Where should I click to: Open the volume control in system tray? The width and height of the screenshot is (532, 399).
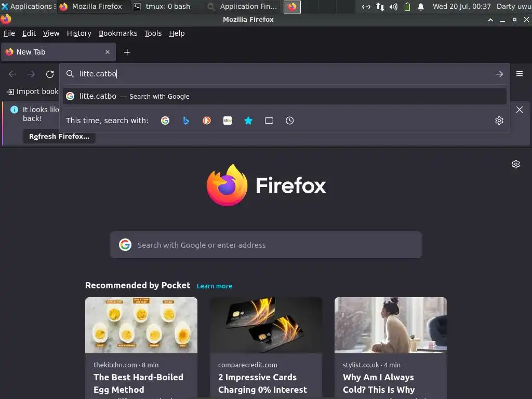394,7
